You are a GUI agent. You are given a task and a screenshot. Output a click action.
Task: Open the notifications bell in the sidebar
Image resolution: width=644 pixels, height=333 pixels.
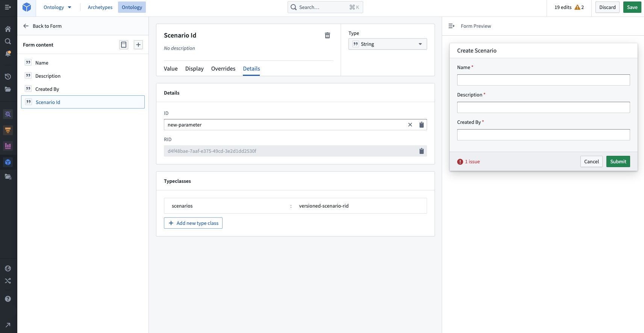pyautogui.click(x=8, y=54)
